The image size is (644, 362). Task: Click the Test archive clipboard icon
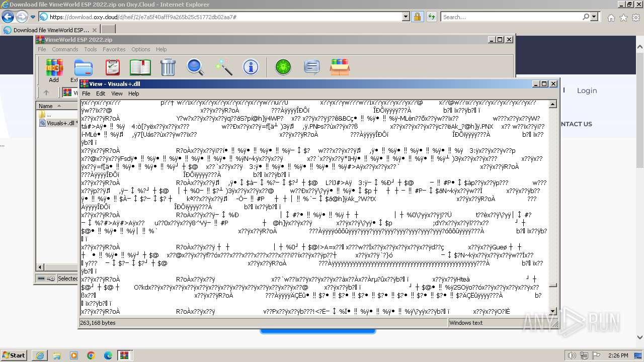click(112, 67)
